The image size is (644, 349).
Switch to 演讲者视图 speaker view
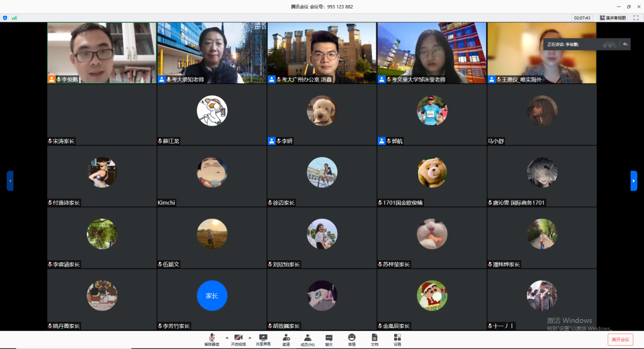613,18
